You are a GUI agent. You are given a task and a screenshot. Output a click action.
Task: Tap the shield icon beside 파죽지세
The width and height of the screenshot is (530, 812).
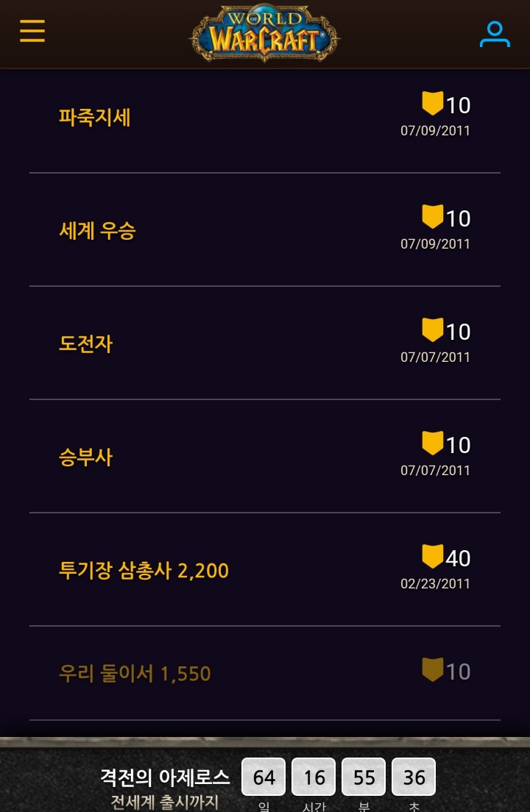(432, 104)
